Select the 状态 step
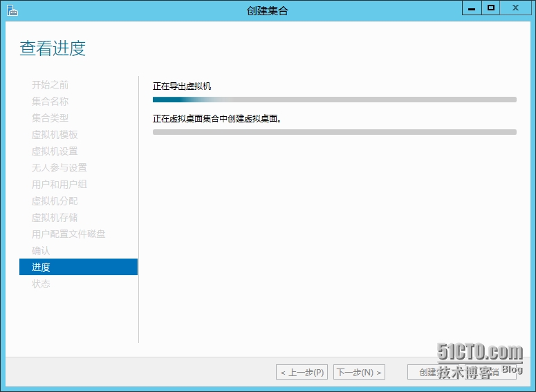 click(x=41, y=284)
